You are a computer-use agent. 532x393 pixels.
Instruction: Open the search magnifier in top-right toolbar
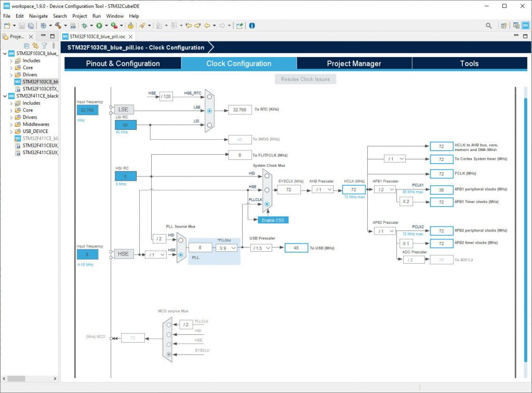489,25
